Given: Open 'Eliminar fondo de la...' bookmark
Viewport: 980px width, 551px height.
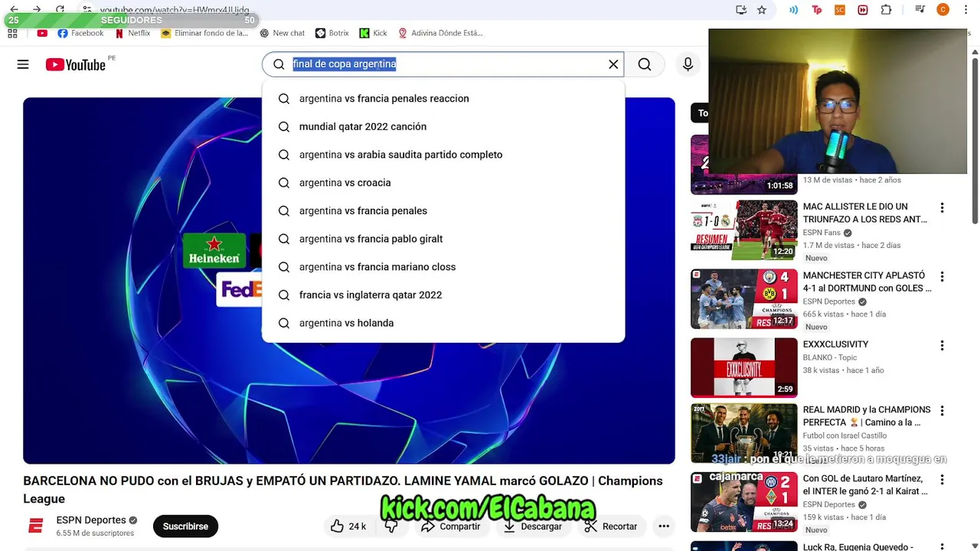Looking at the screenshot, I should point(204,34).
